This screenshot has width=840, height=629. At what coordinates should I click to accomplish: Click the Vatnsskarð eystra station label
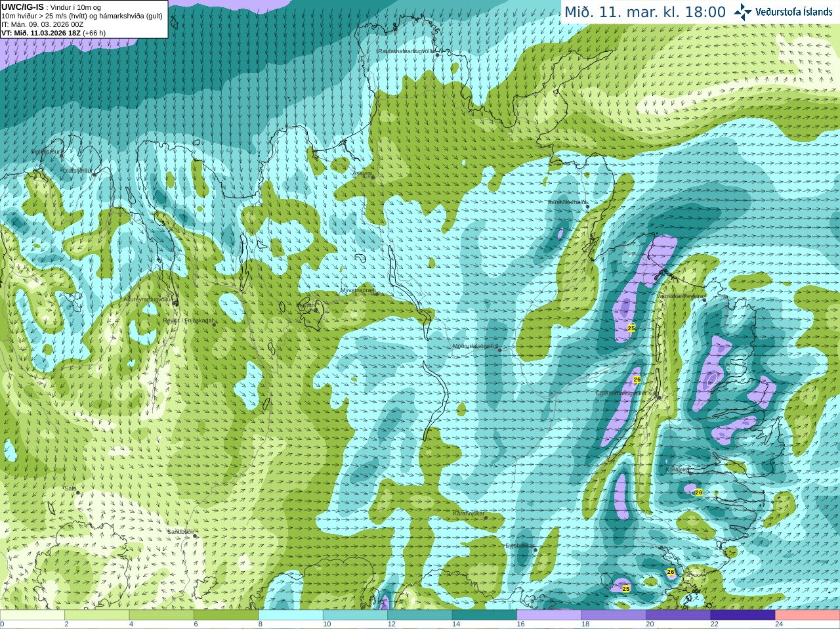[681, 296]
